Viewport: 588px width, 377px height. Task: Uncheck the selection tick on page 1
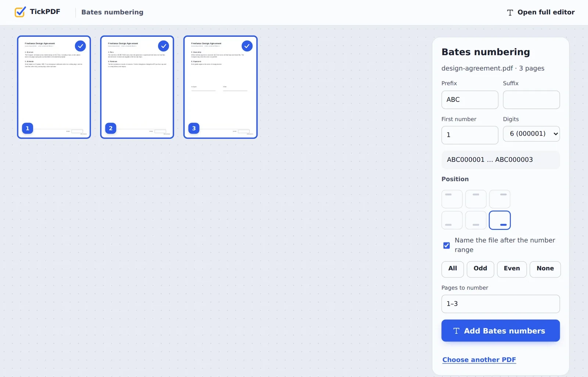tap(80, 46)
